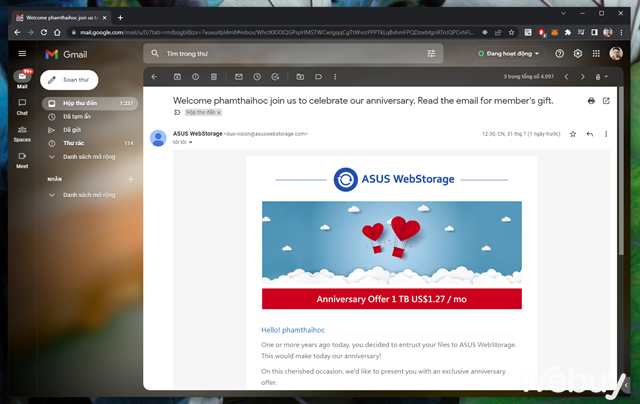Open the Đang hoạt động status dropdown
This screenshot has width=640, height=404.
click(x=509, y=53)
